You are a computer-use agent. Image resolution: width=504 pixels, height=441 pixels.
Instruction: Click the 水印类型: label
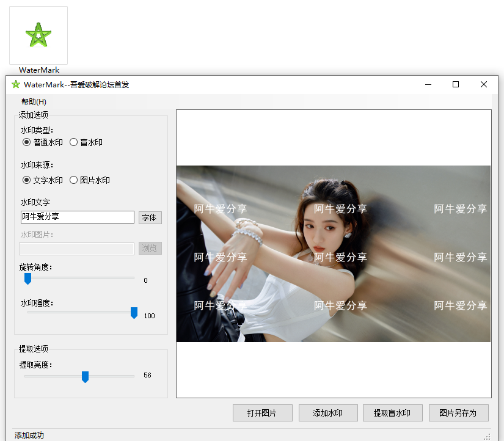pyautogui.click(x=37, y=130)
